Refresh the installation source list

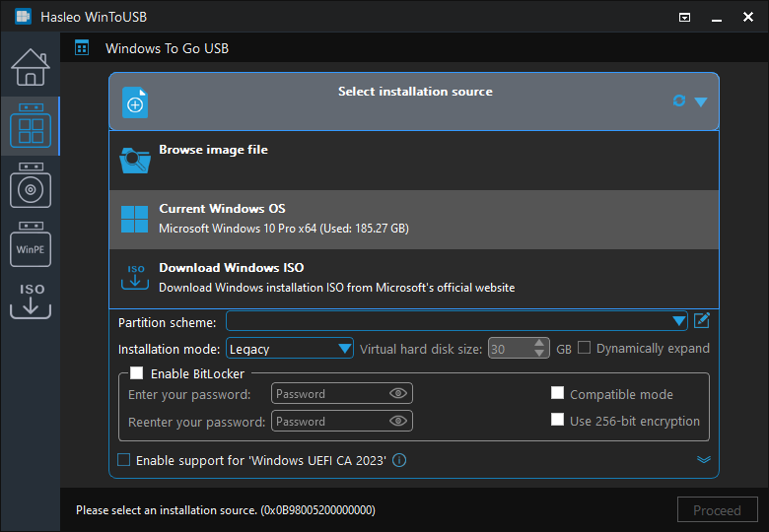tap(678, 100)
